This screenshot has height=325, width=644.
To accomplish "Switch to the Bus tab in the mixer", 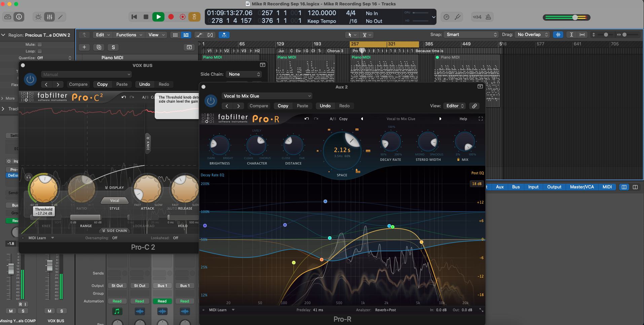I will click(516, 187).
